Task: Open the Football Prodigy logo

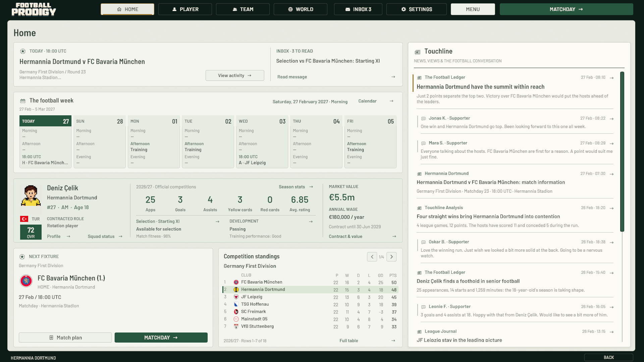Action: [x=34, y=9]
